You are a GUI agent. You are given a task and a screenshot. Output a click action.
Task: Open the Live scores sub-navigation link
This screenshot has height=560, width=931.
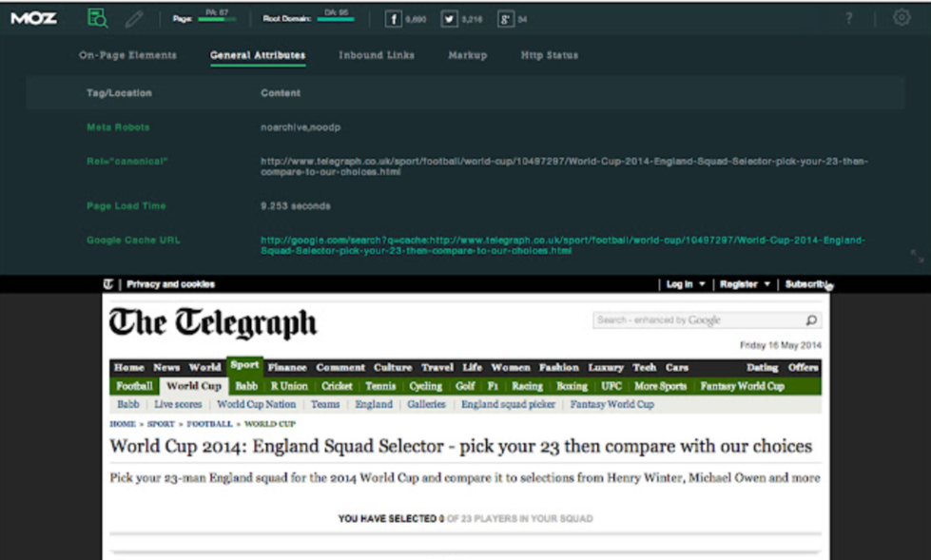click(178, 404)
